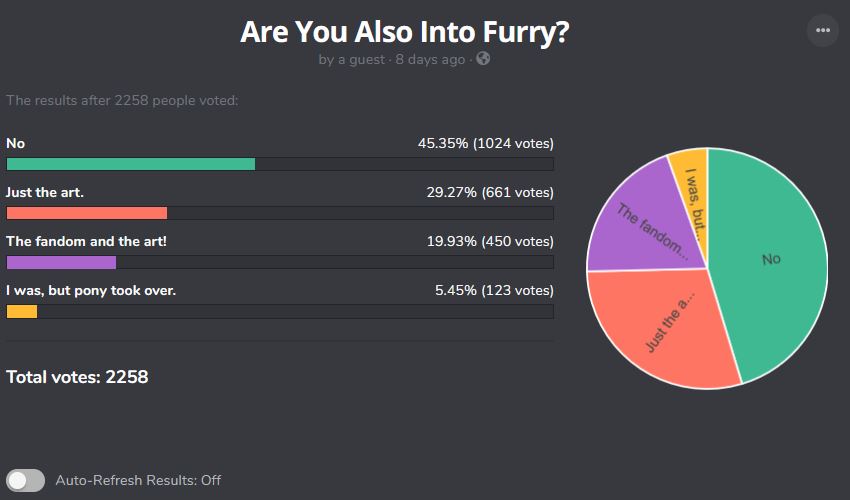Click the red Just the art bar
The height and width of the screenshot is (500, 850).
pos(87,213)
